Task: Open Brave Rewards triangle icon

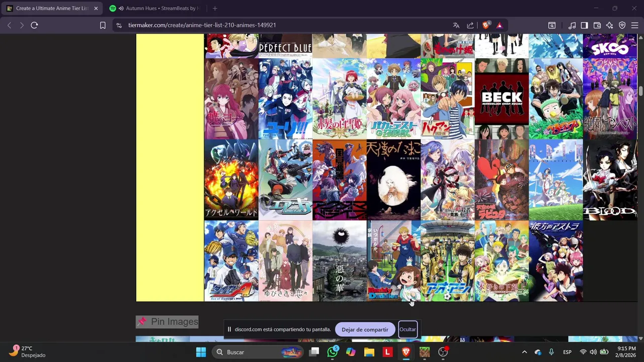Action: tap(499, 25)
